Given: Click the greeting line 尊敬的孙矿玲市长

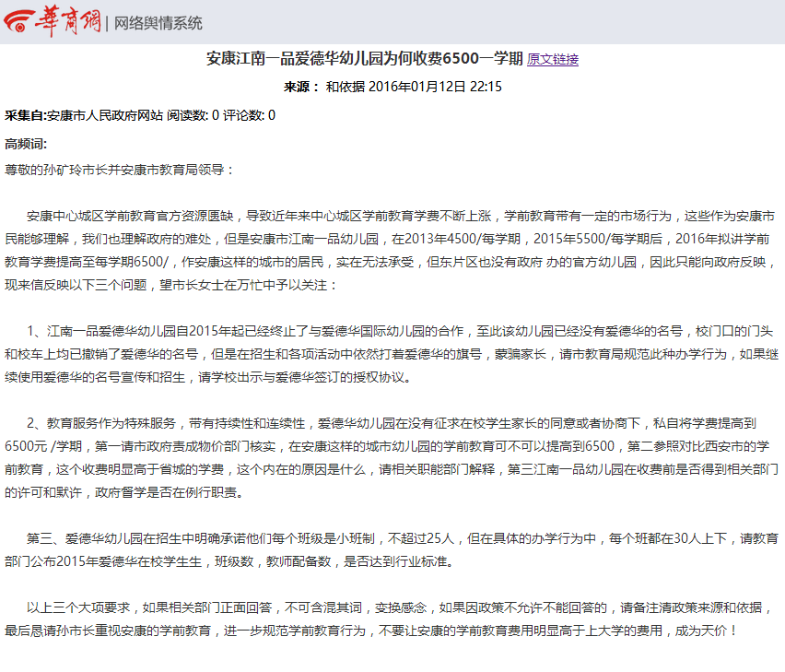Looking at the screenshot, I should pos(119,170).
